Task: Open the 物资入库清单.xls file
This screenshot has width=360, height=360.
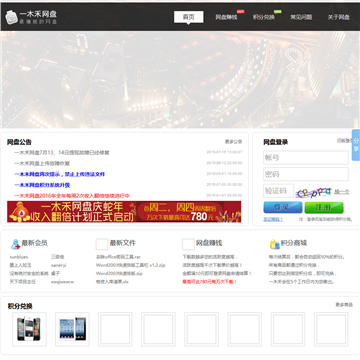Action: (x=112, y=282)
